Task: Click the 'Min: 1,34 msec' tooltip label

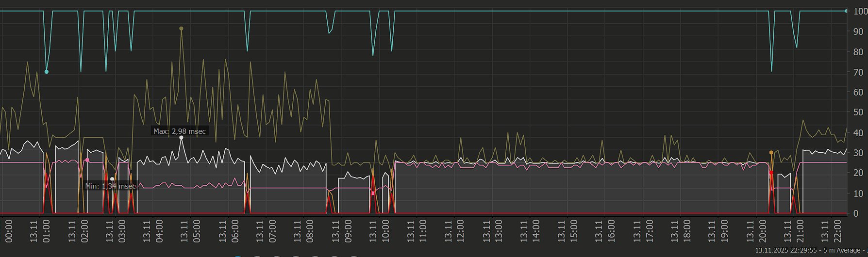Action: (x=110, y=186)
